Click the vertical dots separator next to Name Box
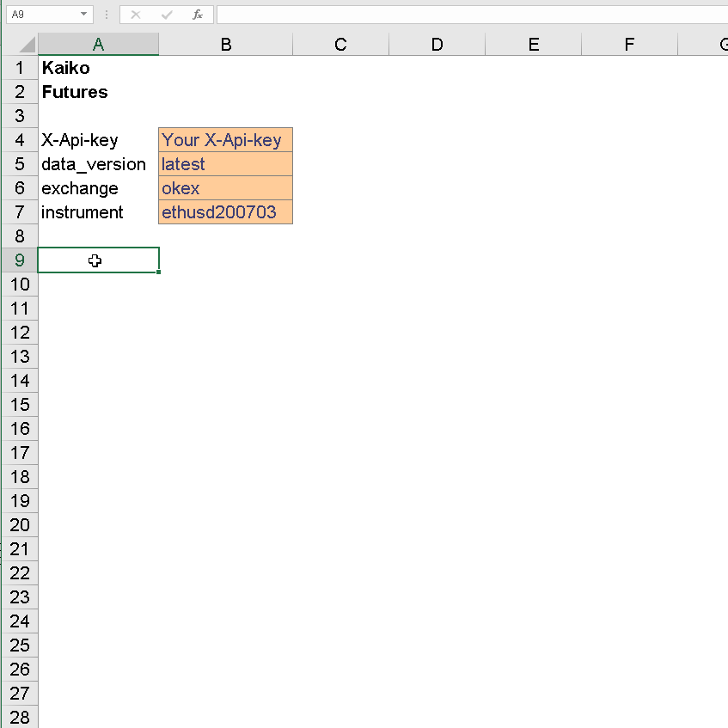The image size is (728, 728). click(x=105, y=14)
